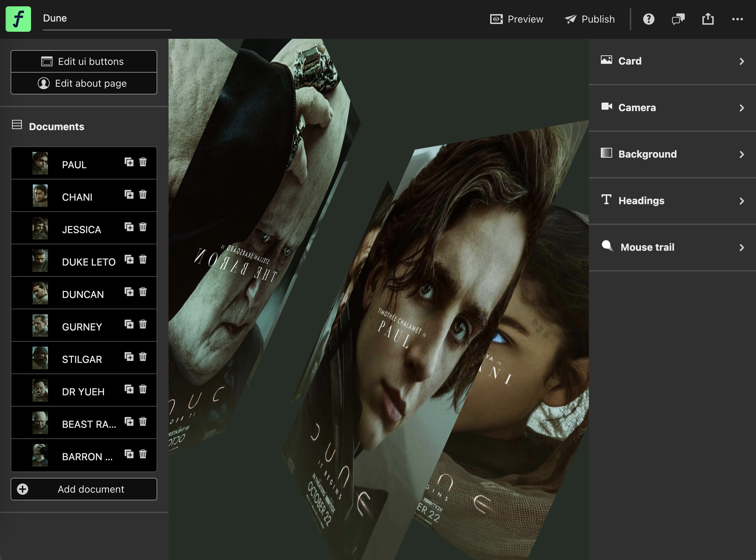The height and width of the screenshot is (560, 756).
Task: Delete the JESSICA document
Action: click(143, 227)
